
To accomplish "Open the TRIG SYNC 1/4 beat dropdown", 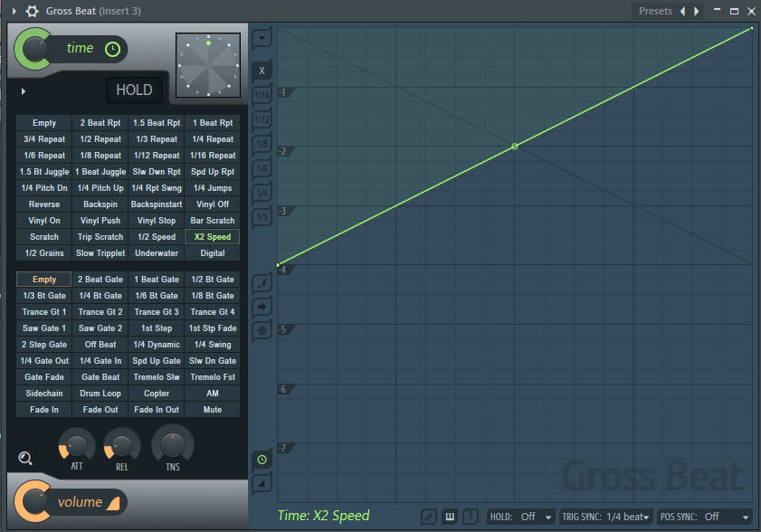I will 605,517.
